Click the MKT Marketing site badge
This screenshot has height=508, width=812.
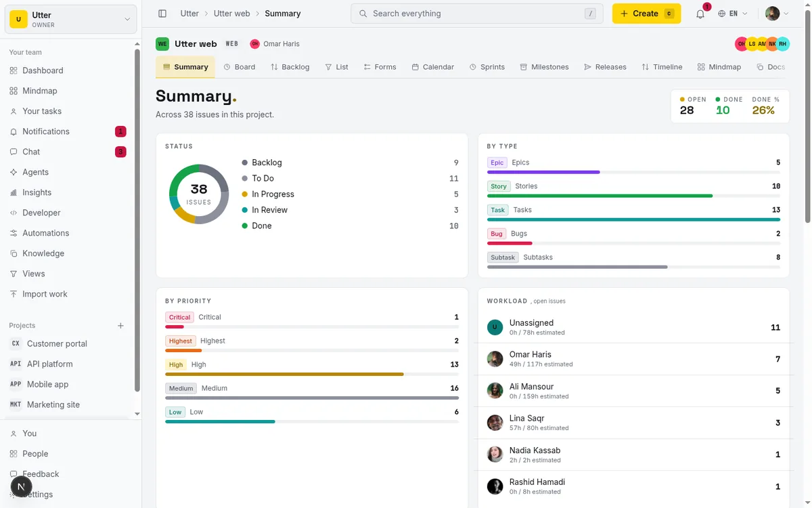point(16,404)
